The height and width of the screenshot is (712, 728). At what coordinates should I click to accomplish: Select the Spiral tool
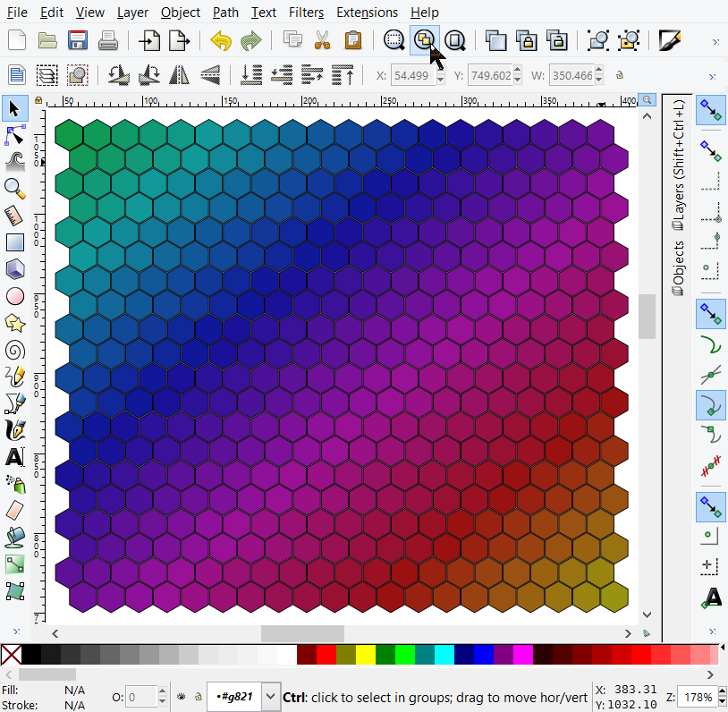click(14, 350)
